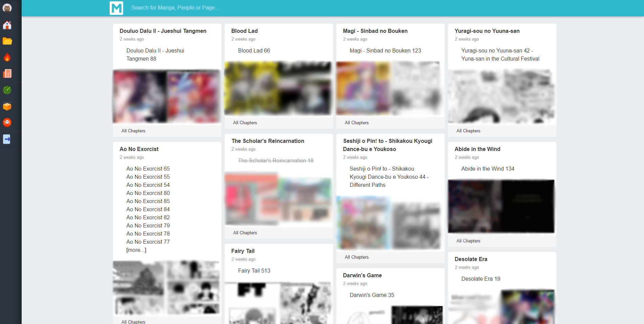Image resolution: width=644 pixels, height=324 pixels.
Task: Open Ao No Exorcist 84
Action: pos(148,209)
